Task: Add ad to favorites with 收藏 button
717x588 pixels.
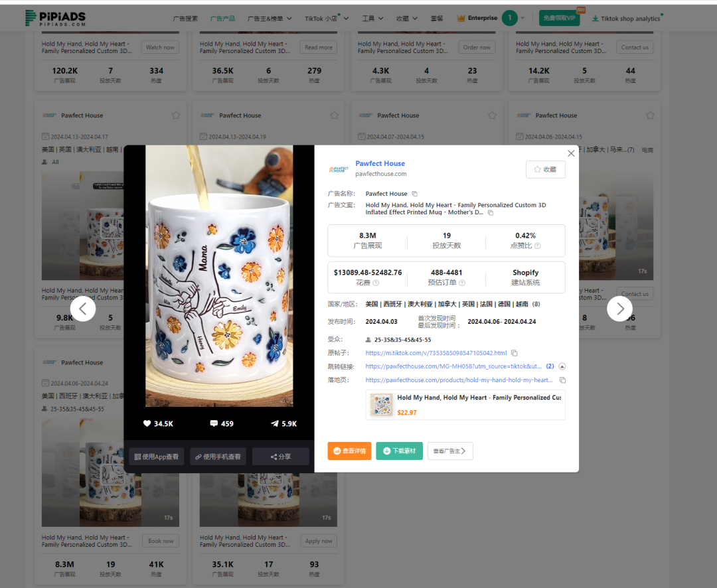Action: pyautogui.click(x=546, y=170)
